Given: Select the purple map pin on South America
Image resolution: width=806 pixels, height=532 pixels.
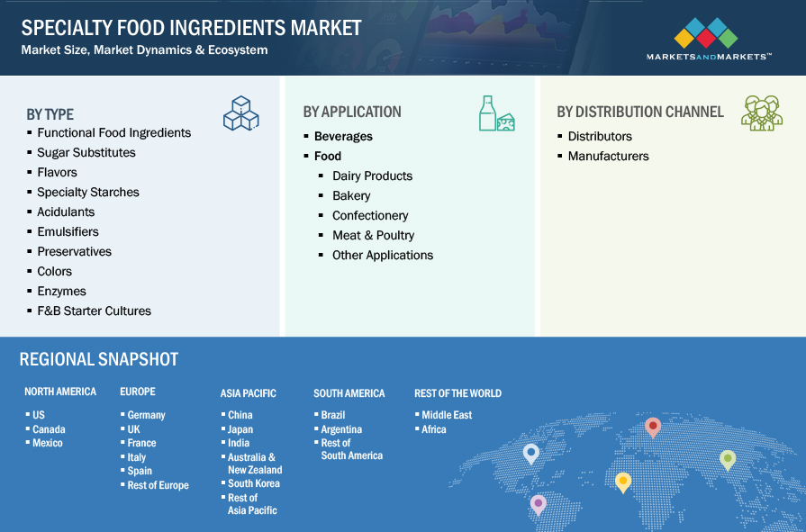Looking at the screenshot, I should pos(539,504).
